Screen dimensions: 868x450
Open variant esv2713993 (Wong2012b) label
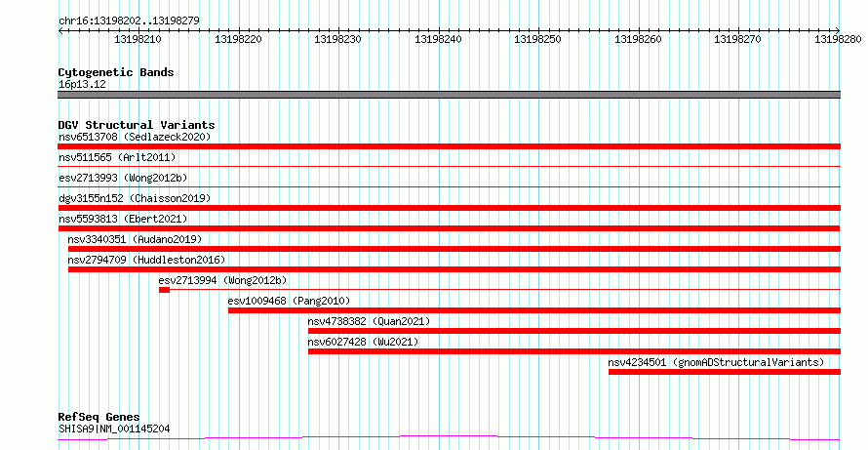pyautogui.click(x=123, y=178)
